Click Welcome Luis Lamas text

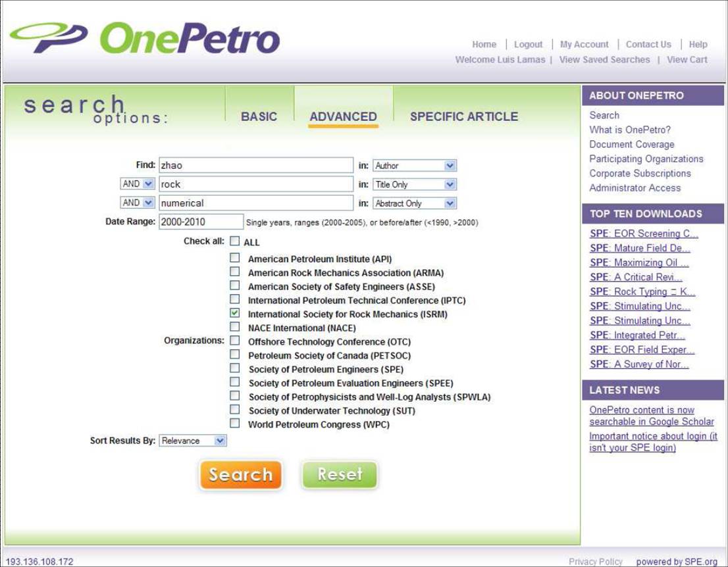pos(500,60)
